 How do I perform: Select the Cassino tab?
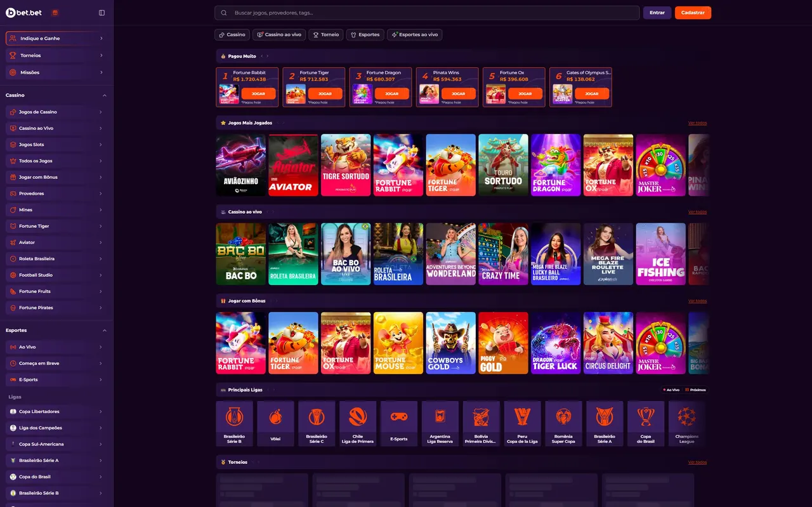pos(232,35)
